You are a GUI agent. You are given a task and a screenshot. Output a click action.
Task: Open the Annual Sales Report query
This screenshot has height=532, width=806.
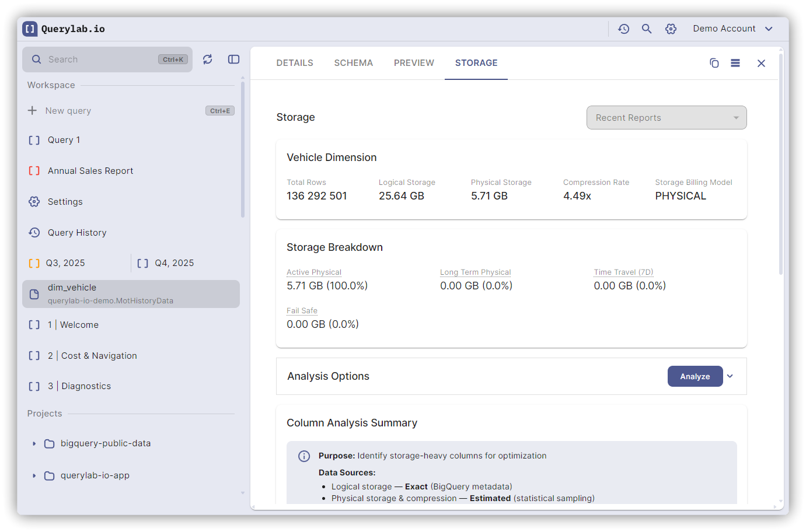[x=90, y=171]
